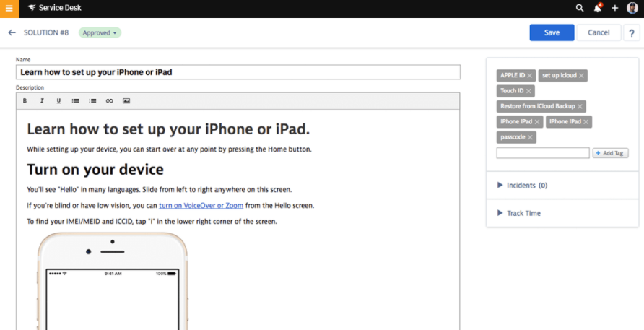Click the IMEI/MEID and ICCID line
644x330 pixels.
152,221
